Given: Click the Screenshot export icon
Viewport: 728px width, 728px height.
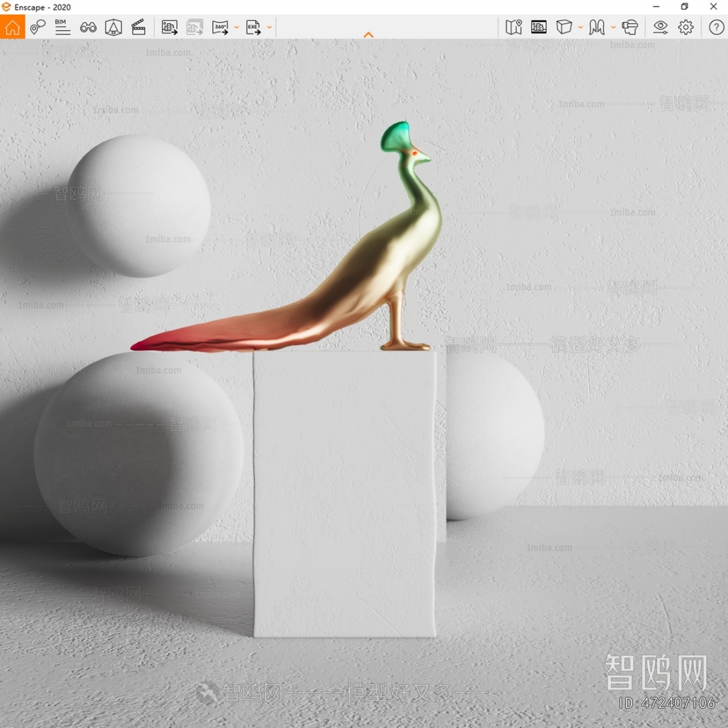Looking at the screenshot, I should (x=169, y=27).
